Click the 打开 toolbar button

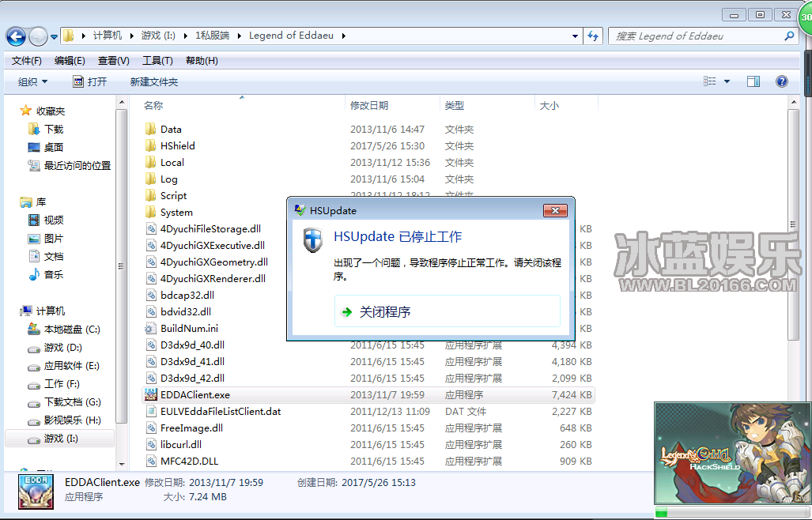pos(89,81)
